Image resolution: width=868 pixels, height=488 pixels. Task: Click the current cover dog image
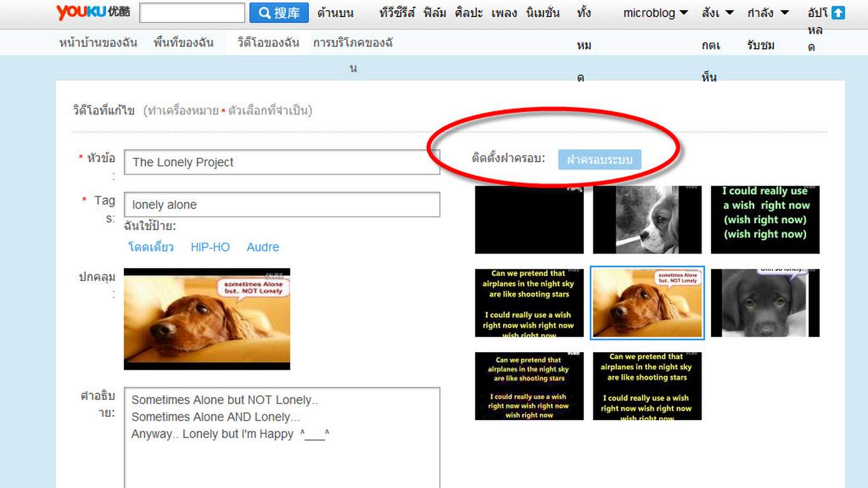(207, 319)
